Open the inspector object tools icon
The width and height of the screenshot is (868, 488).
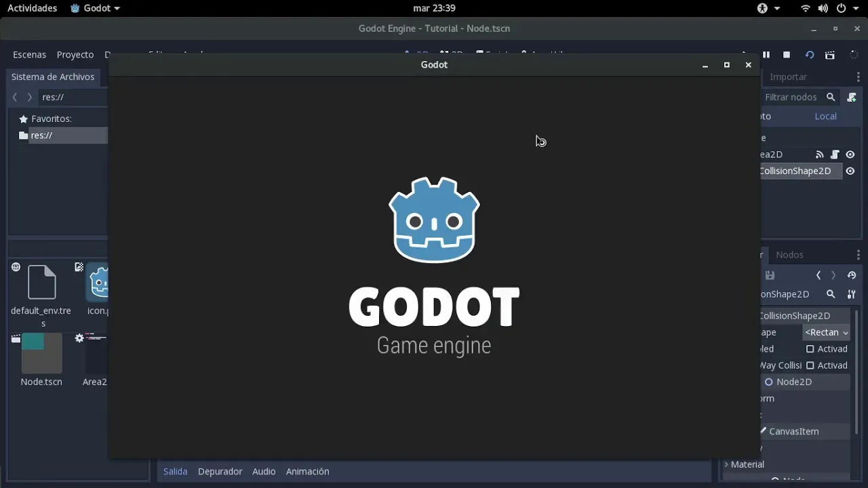pyautogui.click(x=851, y=294)
